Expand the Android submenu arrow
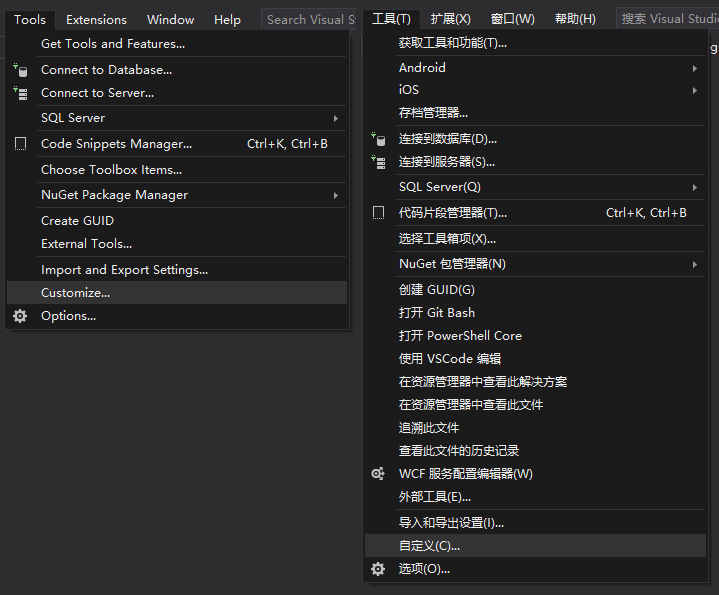This screenshot has height=595, width=719. click(x=694, y=68)
